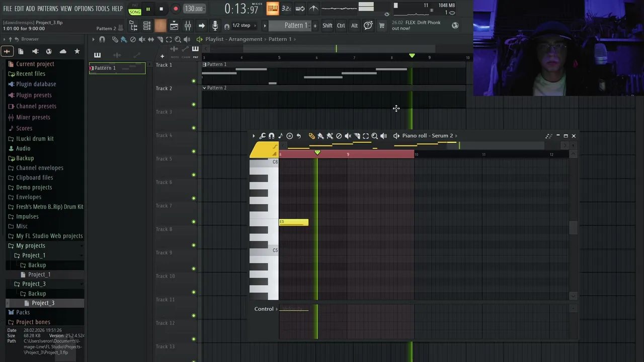
Task: Select the Piano roll delete tool
Action: [339, 136]
